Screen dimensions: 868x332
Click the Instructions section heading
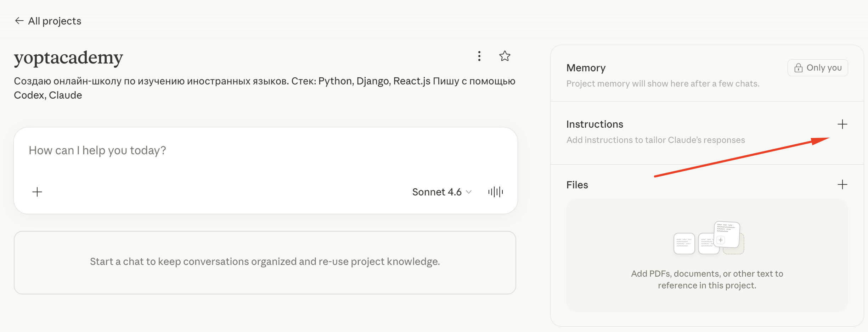tap(594, 124)
